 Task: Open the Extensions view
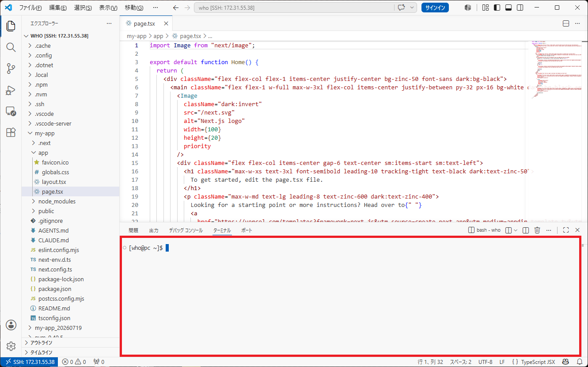click(x=11, y=133)
